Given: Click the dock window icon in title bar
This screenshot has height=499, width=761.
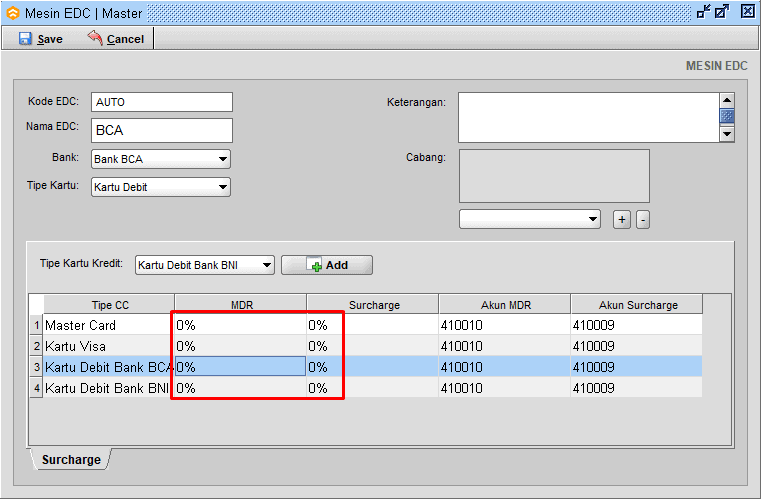Looking at the screenshot, I should [x=704, y=11].
